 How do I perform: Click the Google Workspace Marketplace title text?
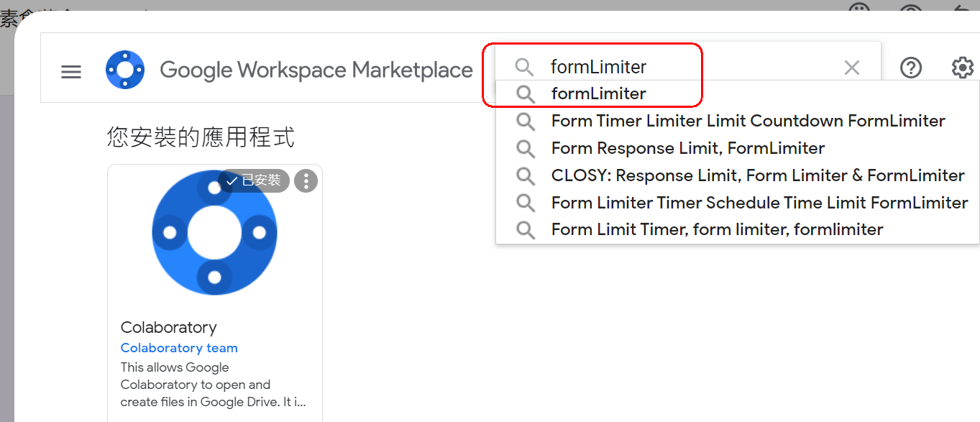coord(316,70)
